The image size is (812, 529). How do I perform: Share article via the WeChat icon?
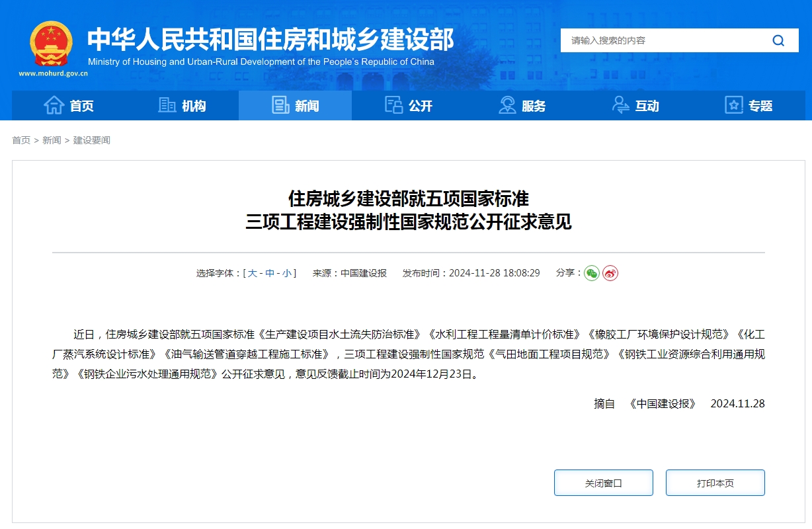(x=592, y=272)
